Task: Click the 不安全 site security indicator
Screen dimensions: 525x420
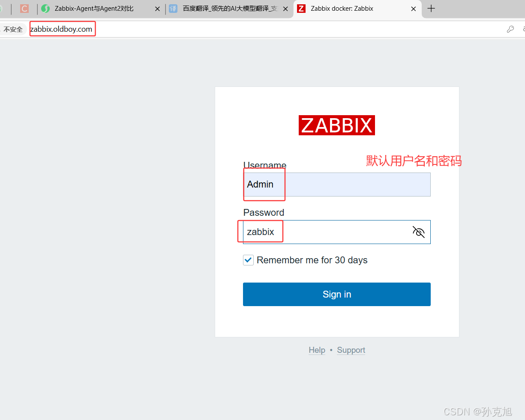Action: pyautogui.click(x=13, y=29)
